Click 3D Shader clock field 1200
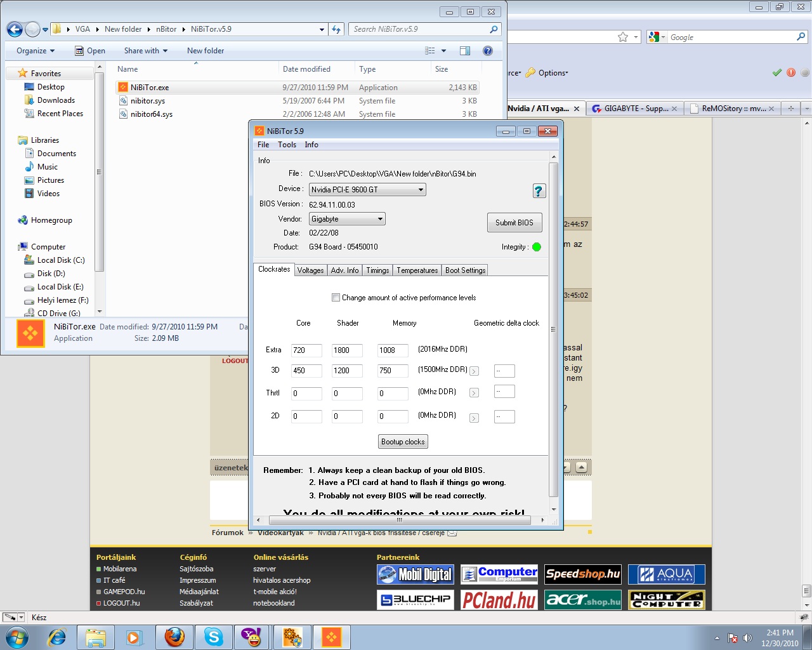This screenshot has height=650, width=812. click(348, 371)
